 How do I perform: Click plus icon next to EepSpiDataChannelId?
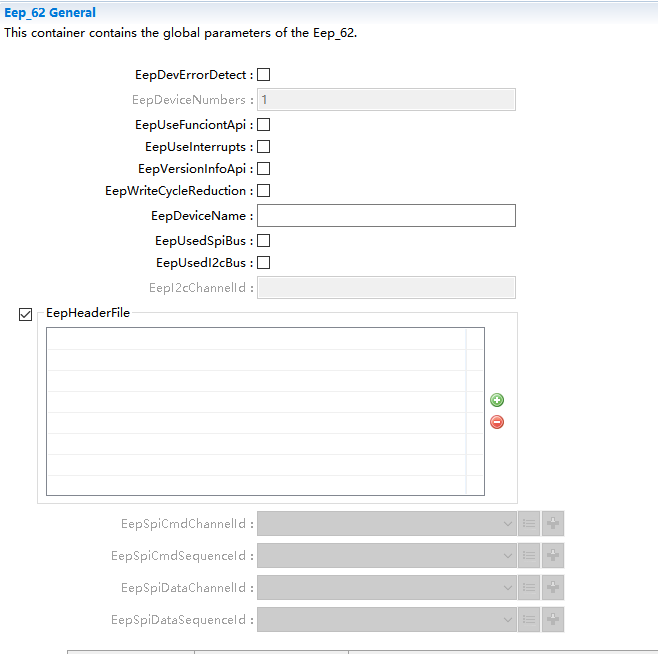[x=553, y=587]
